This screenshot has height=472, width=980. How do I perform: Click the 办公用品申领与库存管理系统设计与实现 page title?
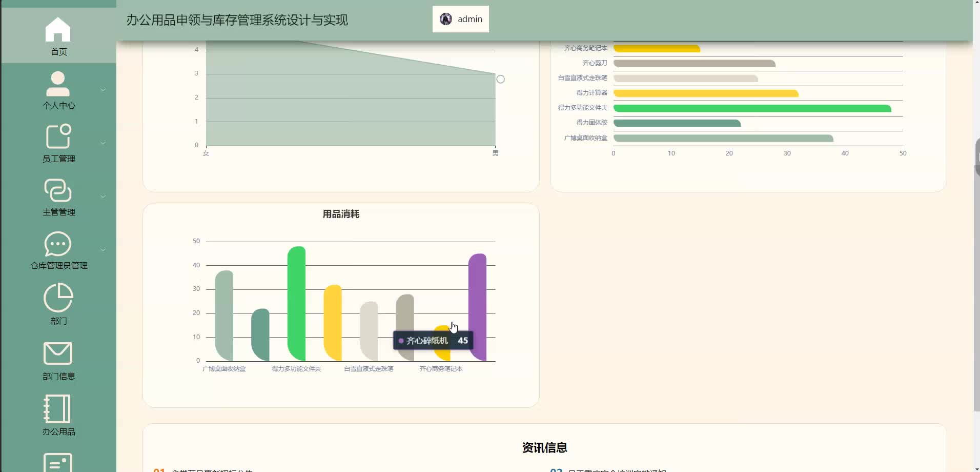[x=237, y=20]
